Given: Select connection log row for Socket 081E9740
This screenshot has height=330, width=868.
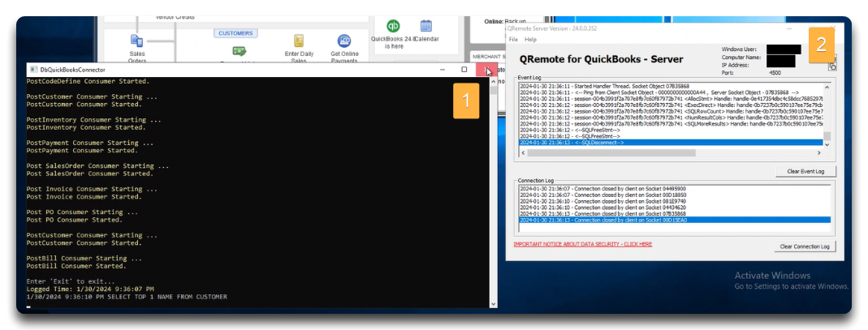Looking at the screenshot, I should pos(675,201).
